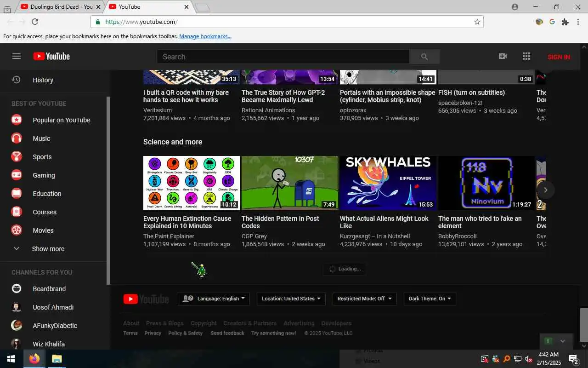The image size is (588, 368).
Task: Open the Dark Theme: On dropdown
Action: point(430,299)
